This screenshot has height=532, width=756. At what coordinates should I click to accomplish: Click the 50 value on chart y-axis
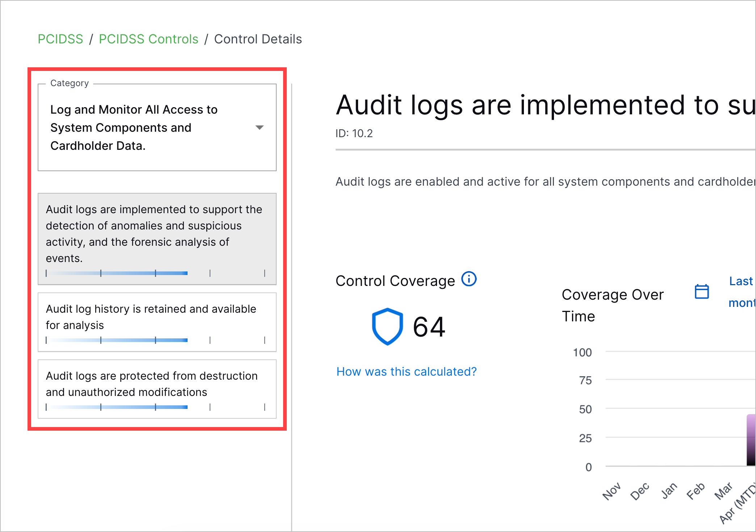click(x=585, y=409)
